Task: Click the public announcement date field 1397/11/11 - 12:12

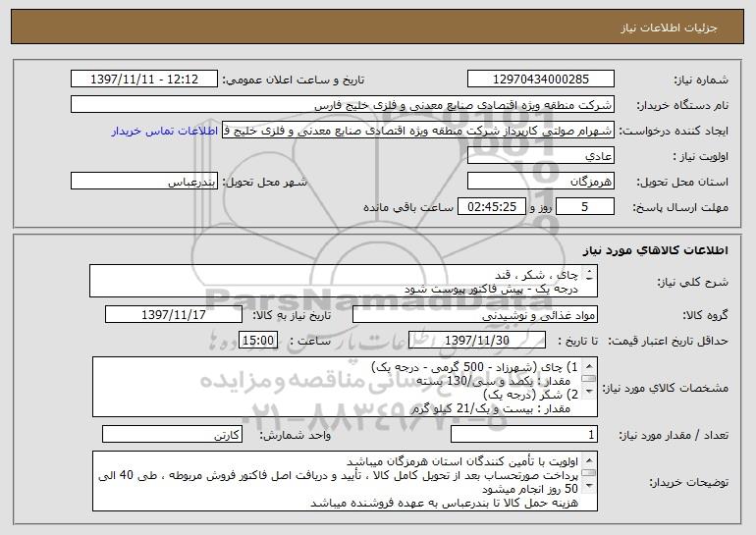Action: click(144, 80)
